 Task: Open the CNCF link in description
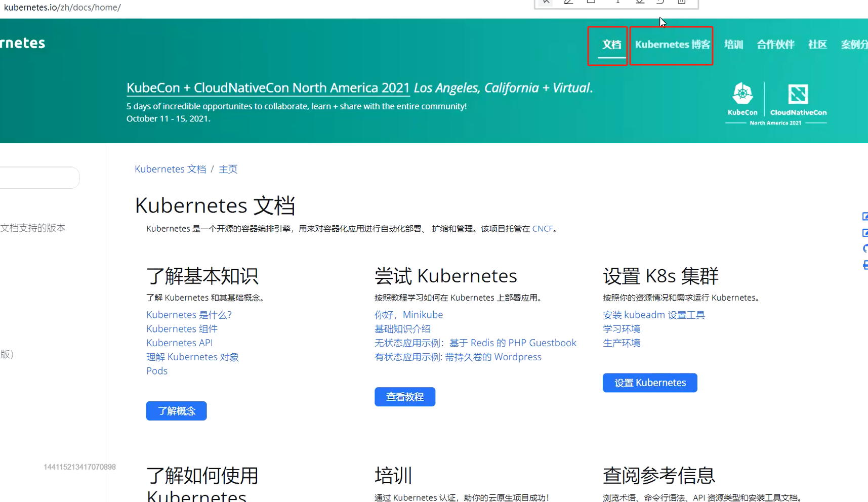pos(543,229)
